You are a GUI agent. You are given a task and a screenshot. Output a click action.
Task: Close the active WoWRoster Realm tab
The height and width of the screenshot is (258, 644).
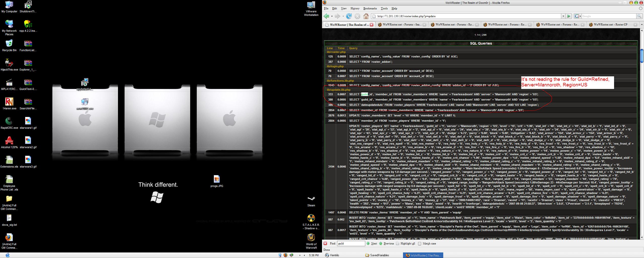(371, 25)
